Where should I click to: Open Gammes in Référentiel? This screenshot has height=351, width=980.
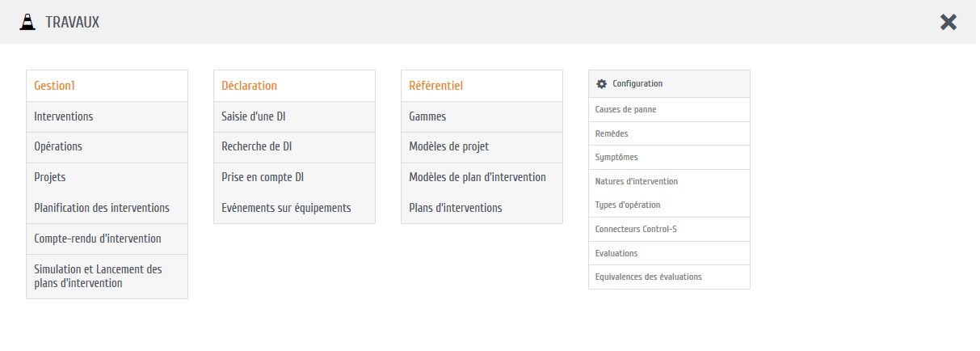[427, 116]
